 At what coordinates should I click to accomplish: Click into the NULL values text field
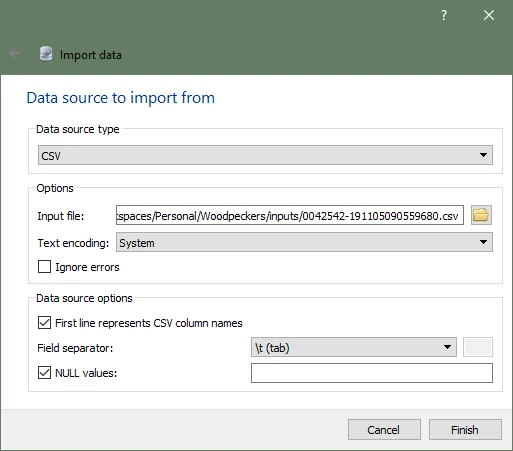(x=372, y=373)
